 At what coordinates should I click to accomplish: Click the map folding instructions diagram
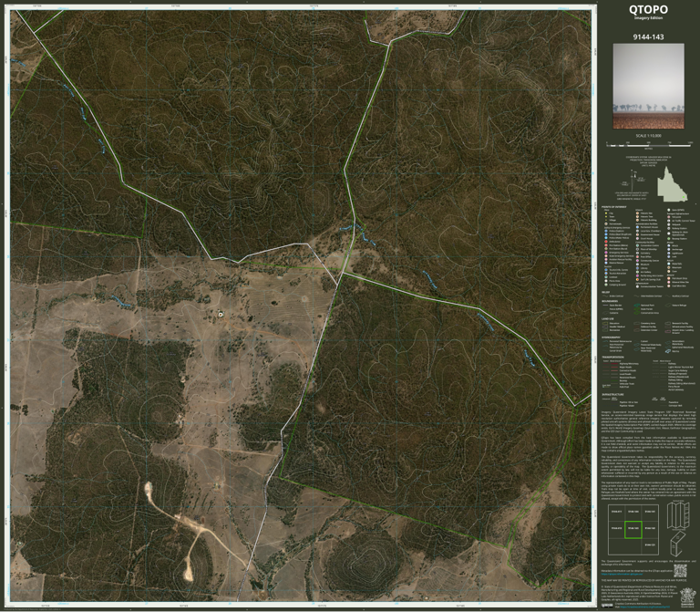[678, 528]
